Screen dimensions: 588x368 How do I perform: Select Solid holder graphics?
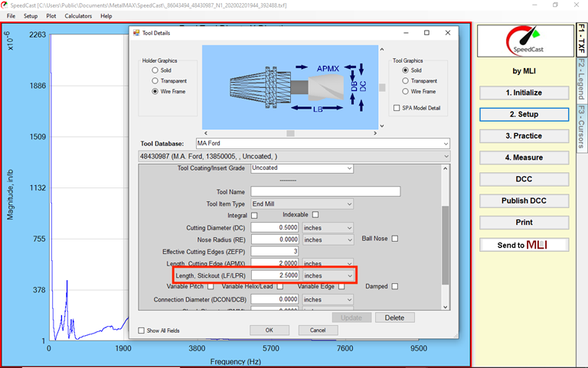point(155,70)
